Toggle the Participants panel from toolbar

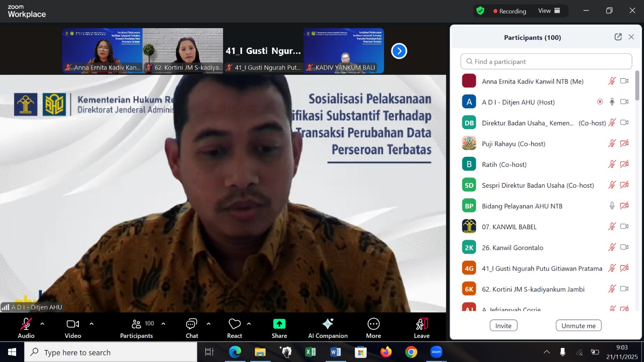[137, 324]
